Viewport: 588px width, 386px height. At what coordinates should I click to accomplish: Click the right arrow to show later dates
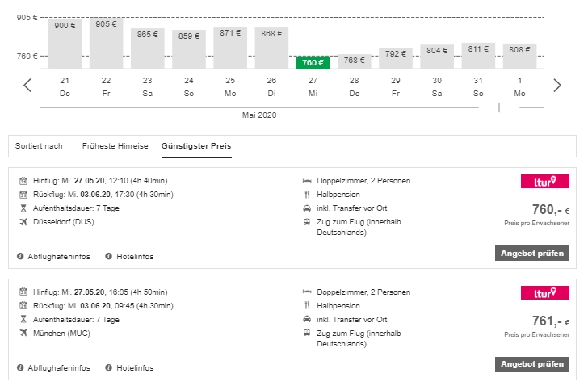556,86
